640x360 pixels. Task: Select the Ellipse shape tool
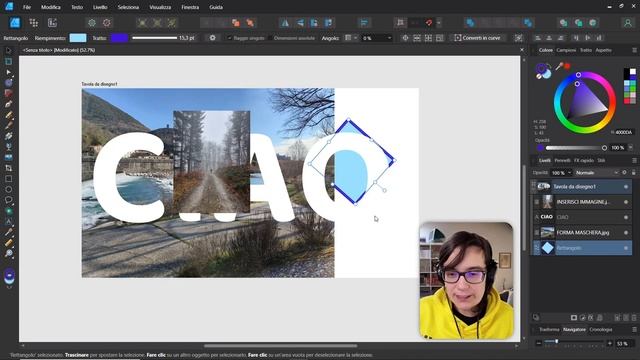point(8,189)
